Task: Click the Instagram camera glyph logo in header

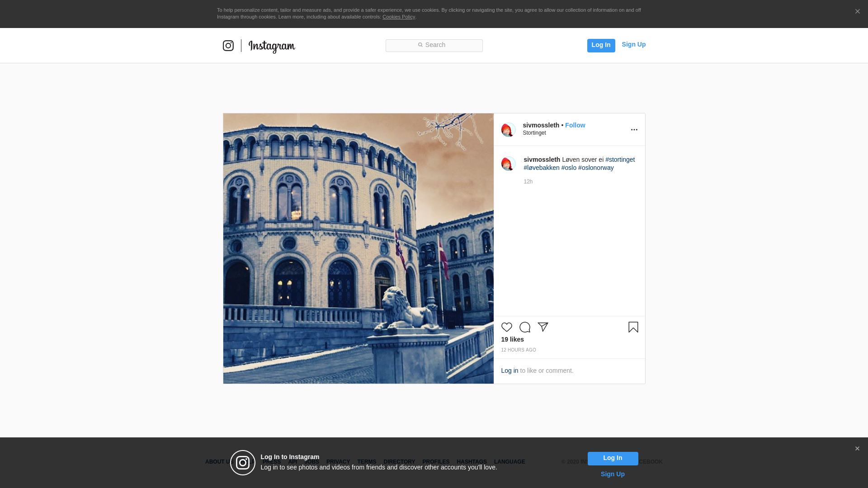Action: coord(228,46)
